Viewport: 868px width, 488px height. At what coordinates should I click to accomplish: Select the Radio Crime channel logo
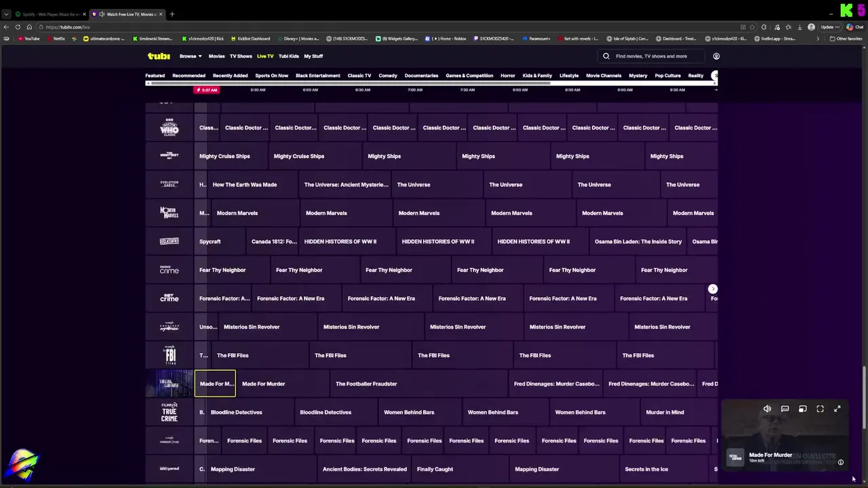pos(170,270)
